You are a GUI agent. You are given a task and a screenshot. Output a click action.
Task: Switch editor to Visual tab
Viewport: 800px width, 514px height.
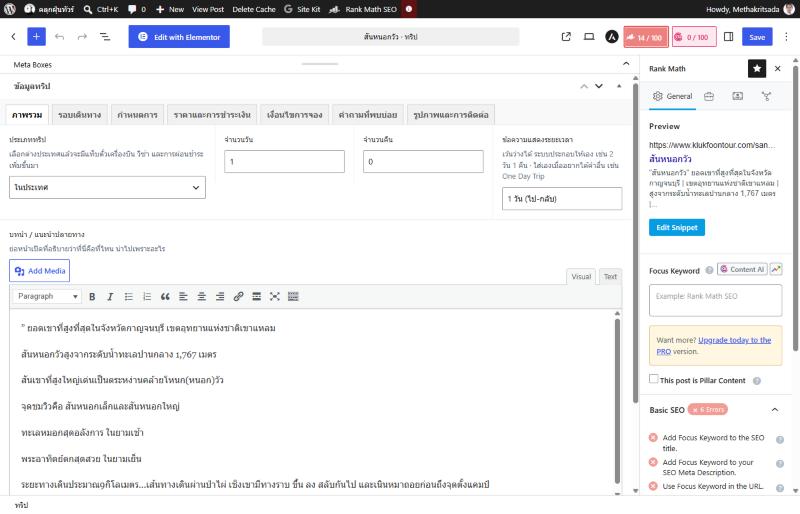[581, 276]
